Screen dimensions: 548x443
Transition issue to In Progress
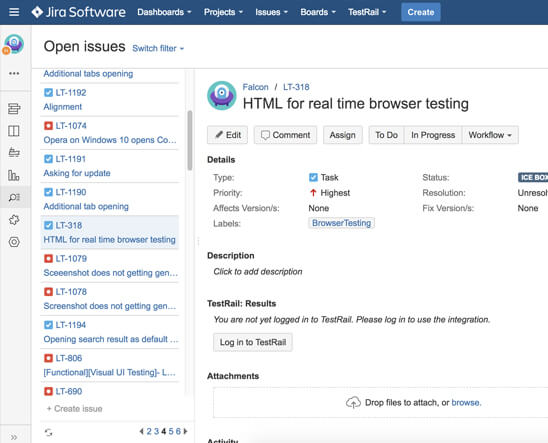click(433, 135)
